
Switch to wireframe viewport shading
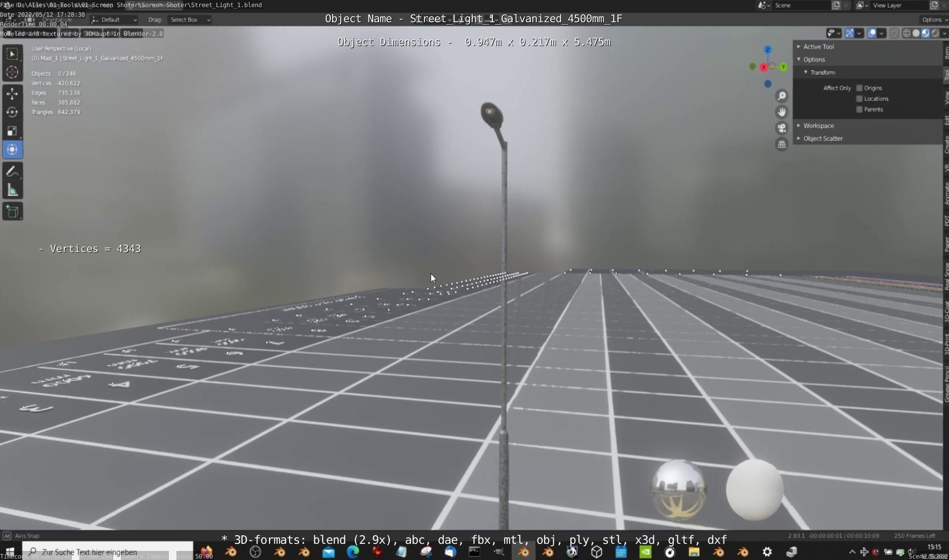point(907,33)
